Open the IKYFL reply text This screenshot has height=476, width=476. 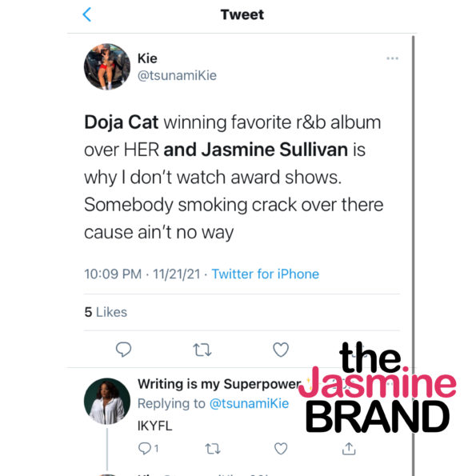click(155, 426)
